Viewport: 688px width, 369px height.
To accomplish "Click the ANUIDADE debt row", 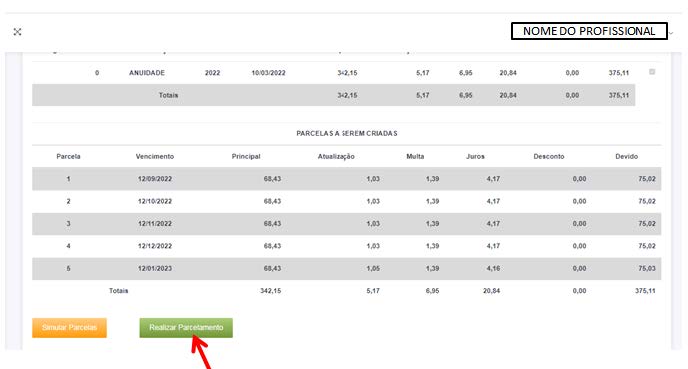I will [x=347, y=73].
